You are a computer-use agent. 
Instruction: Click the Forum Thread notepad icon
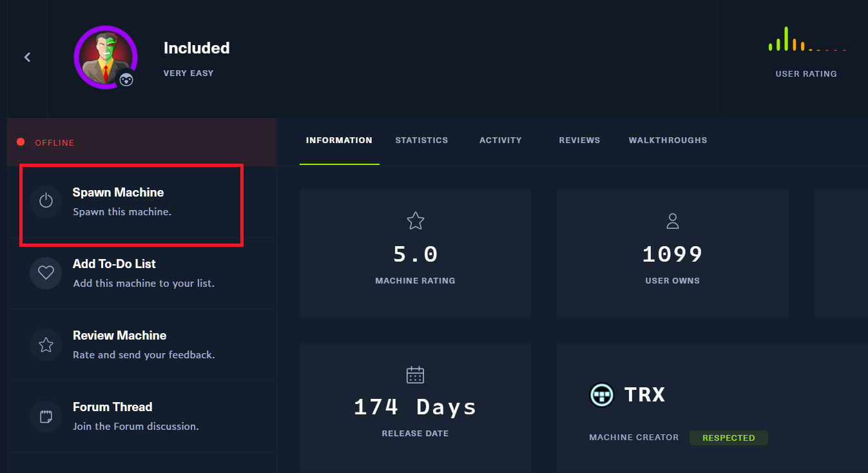pyautogui.click(x=46, y=416)
